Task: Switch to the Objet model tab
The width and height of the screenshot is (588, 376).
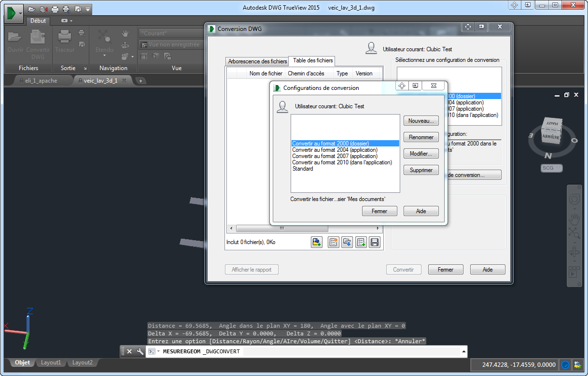Action: [x=22, y=362]
